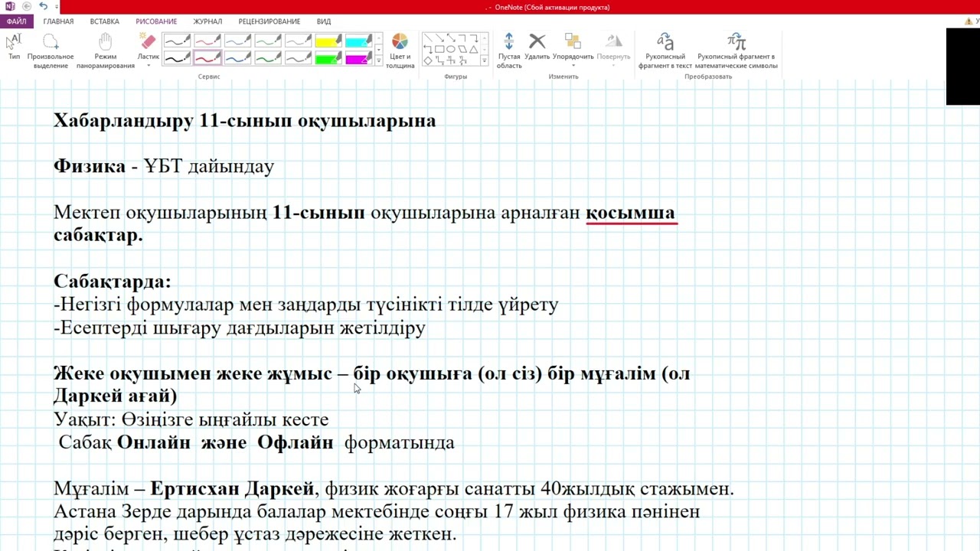980x551 pixels.
Task: Pick the thick black pen
Action: 177,58
